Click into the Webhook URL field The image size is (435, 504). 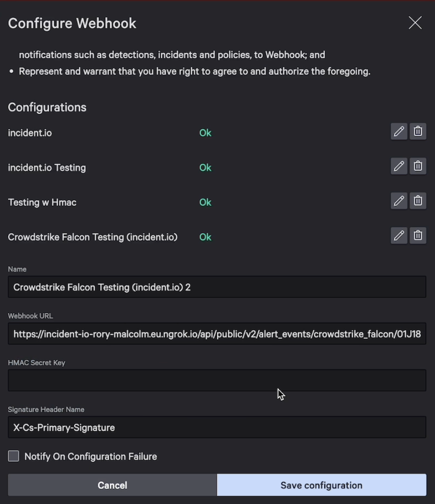click(x=217, y=334)
